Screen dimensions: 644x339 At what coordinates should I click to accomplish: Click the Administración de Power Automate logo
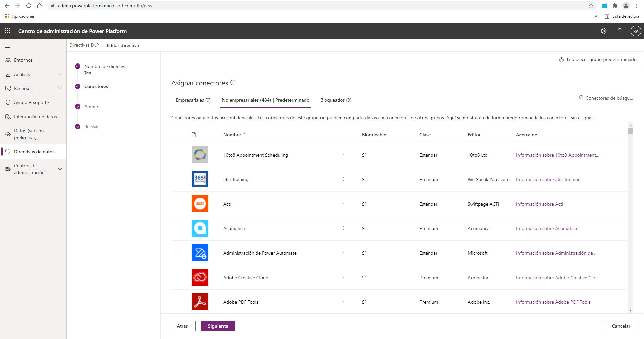pos(200,253)
